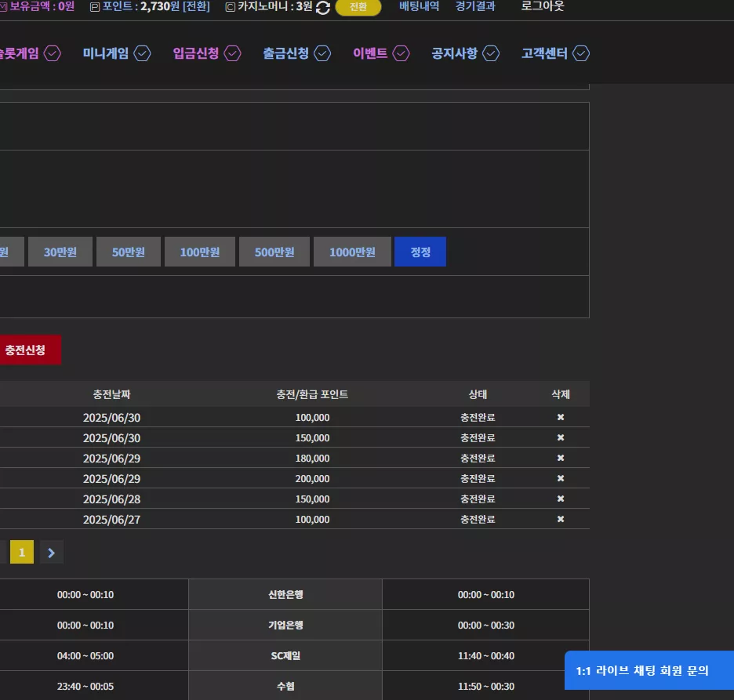Click check-circle icon beside 고객센터
This screenshot has width=734, height=700.
point(581,53)
